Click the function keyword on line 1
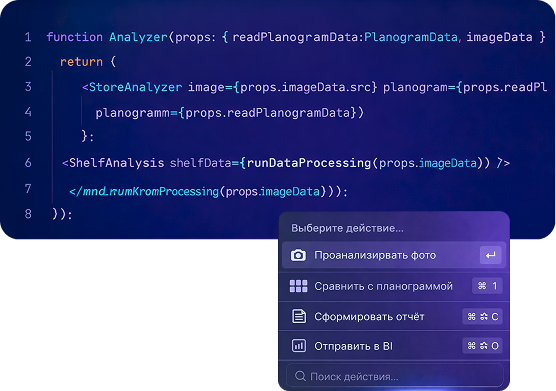556x391 pixels. coord(74,37)
